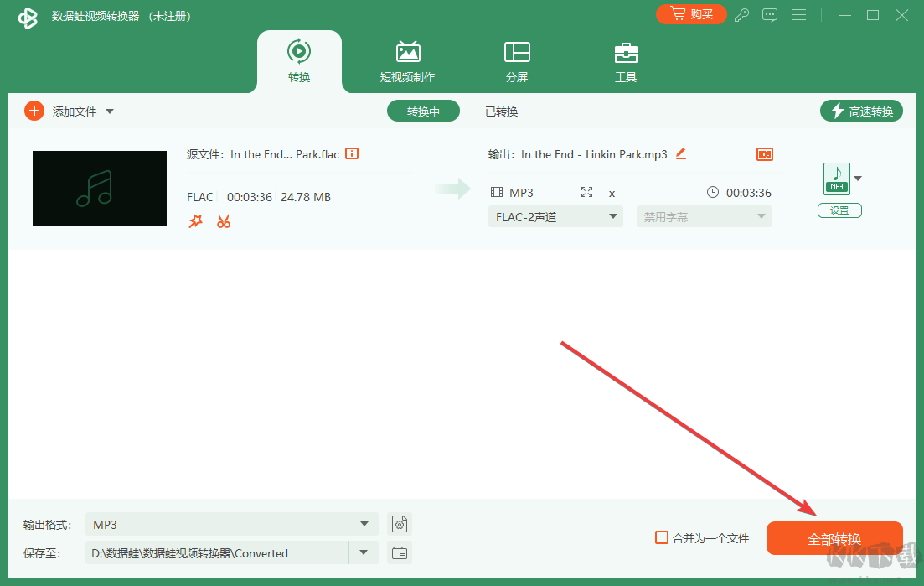Expand the 添加文件 dropdown arrow
The image size is (924, 586).
(x=111, y=110)
